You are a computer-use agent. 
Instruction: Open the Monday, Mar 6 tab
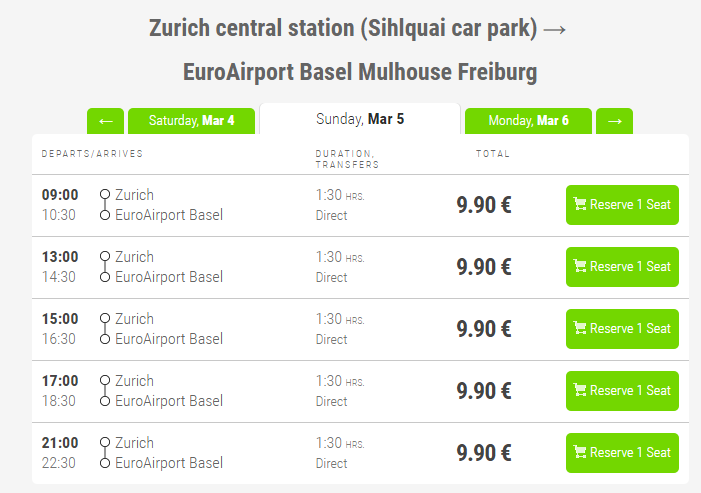528,121
